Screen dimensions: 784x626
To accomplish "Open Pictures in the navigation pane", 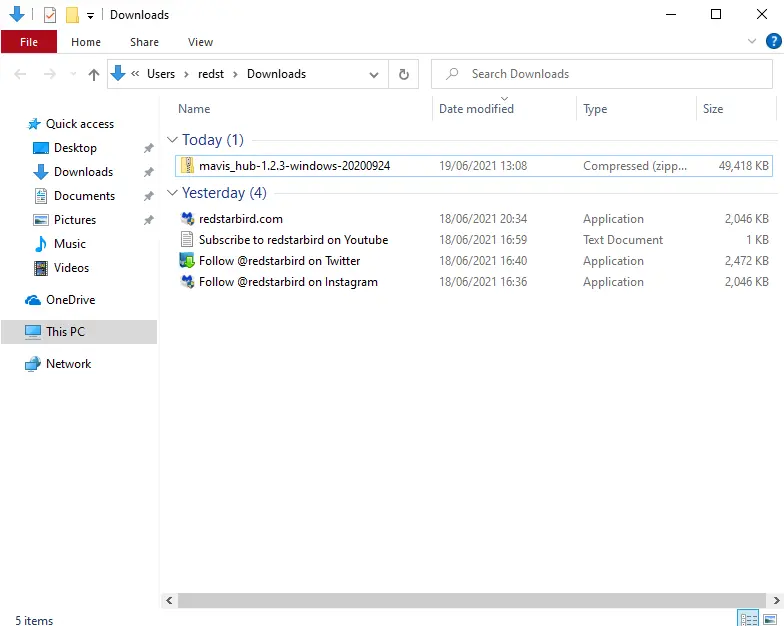I will (74, 220).
